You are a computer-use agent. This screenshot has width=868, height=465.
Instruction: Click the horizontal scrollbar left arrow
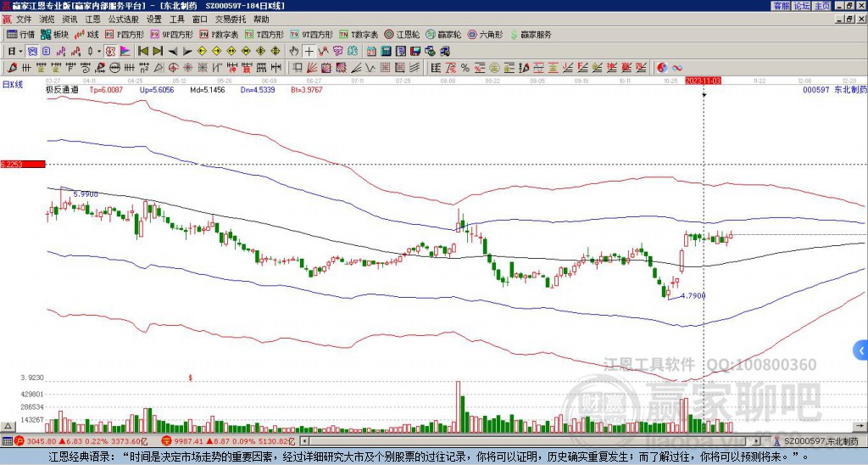[x=304, y=441]
